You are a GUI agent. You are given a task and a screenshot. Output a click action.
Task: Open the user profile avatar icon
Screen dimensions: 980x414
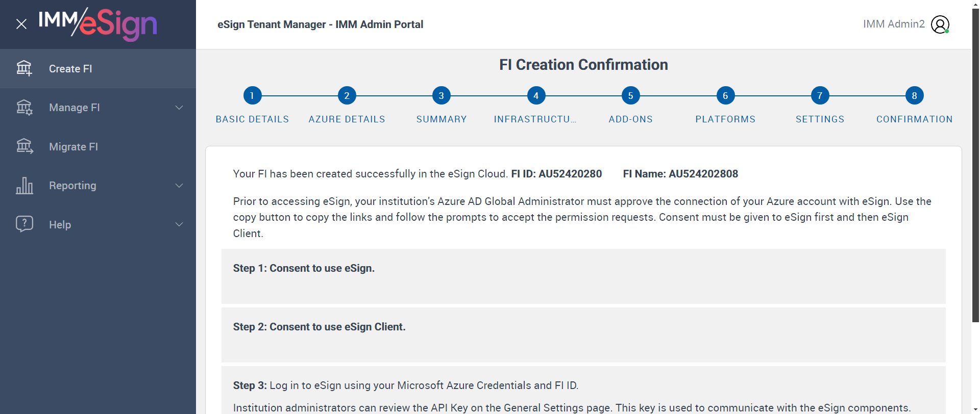[x=940, y=24]
